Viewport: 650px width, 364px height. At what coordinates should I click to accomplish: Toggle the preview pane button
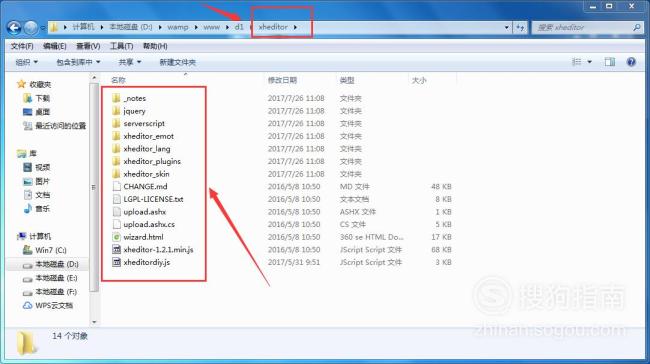(x=609, y=62)
